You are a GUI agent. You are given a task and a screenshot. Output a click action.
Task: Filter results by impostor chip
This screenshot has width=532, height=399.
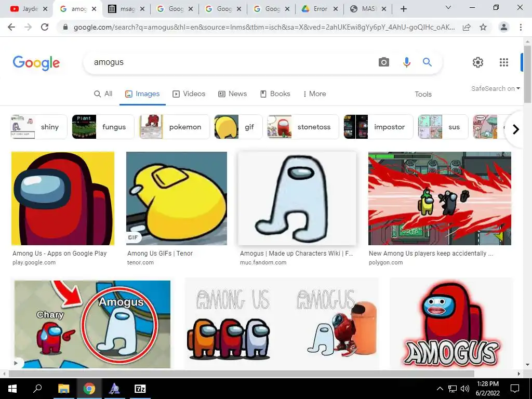click(379, 127)
